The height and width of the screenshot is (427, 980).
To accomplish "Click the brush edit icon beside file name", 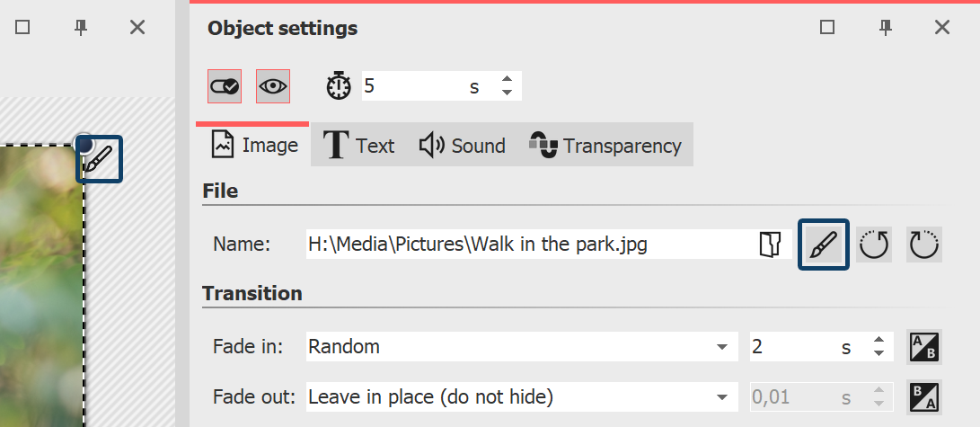I will [824, 245].
